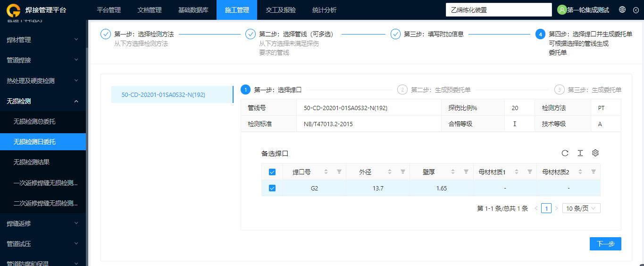Open 二次返修焊缝无损检测 in the sidebar
Viewport: 644px width, 266px height.
point(43,203)
